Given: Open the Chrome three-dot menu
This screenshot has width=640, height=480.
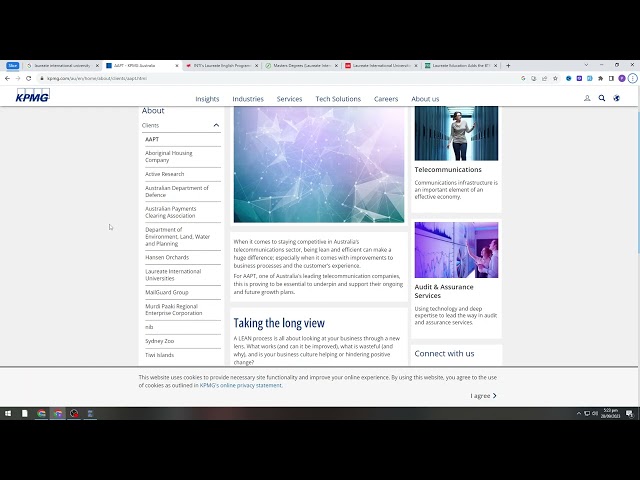Looking at the screenshot, I should 632,78.
